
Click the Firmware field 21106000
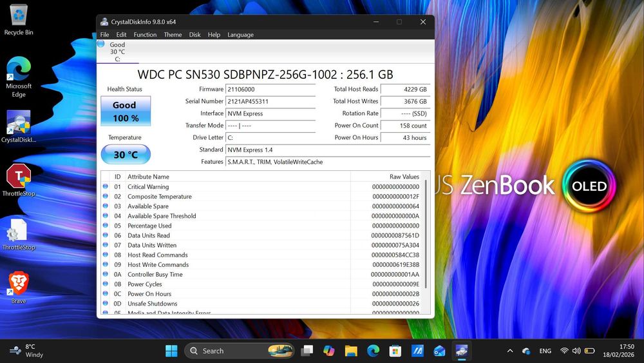pyautogui.click(x=270, y=89)
